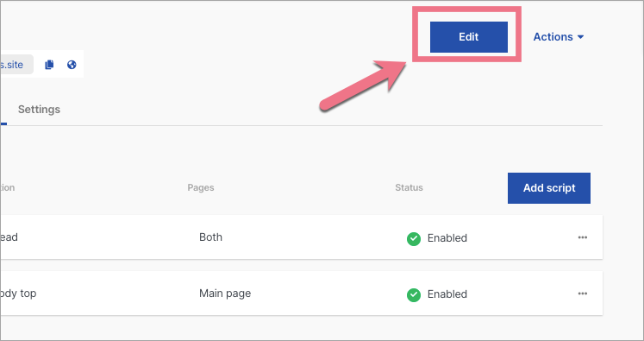This screenshot has height=341, width=644.
Task: Copy the site URL with the copy icon
Action: point(49,65)
